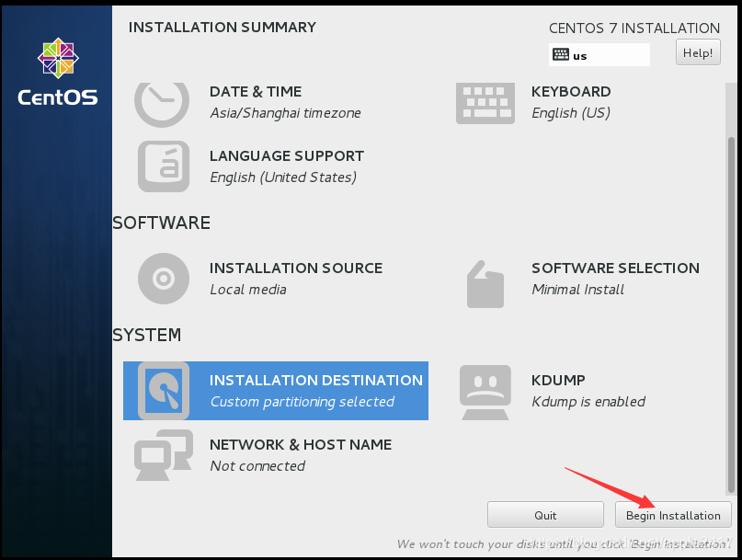Open the Language Support icon
Screen dimensions: 742x560
pos(164,166)
